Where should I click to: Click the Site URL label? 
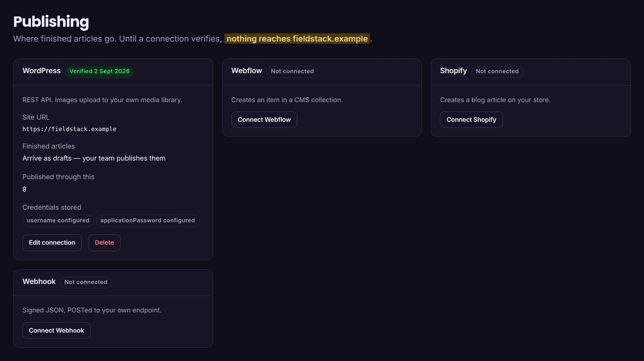coord(36,117)
